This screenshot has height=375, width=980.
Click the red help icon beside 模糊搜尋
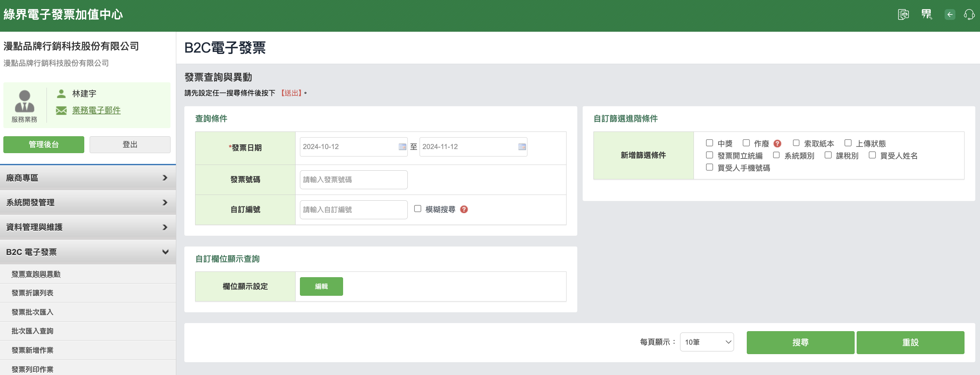(x=464, y=209)
